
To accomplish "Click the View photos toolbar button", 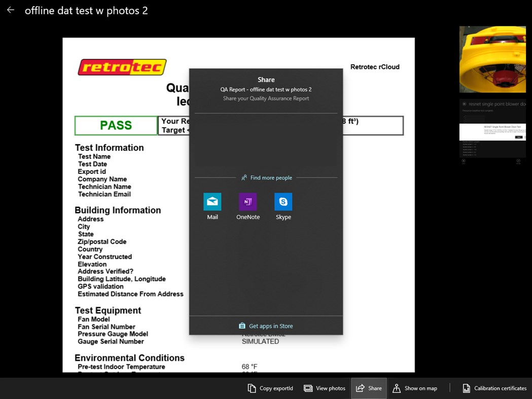I will pyautogui.click(x=325, y=388).
